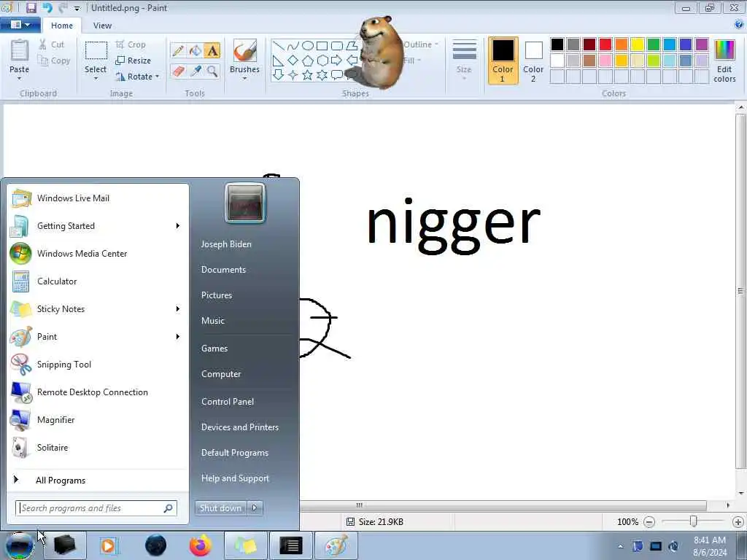
Task: Select the Pencil tool
Action: click(x=179, y=50)
